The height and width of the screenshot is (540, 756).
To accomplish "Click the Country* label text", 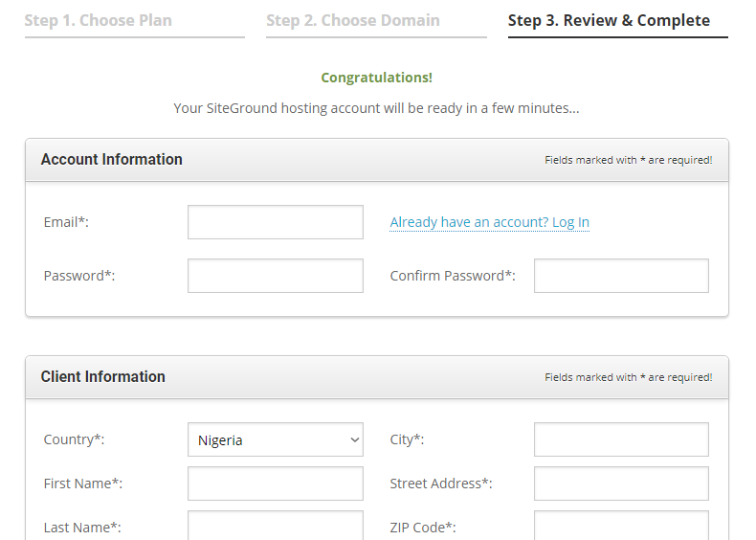I will [x=74, y=440].
